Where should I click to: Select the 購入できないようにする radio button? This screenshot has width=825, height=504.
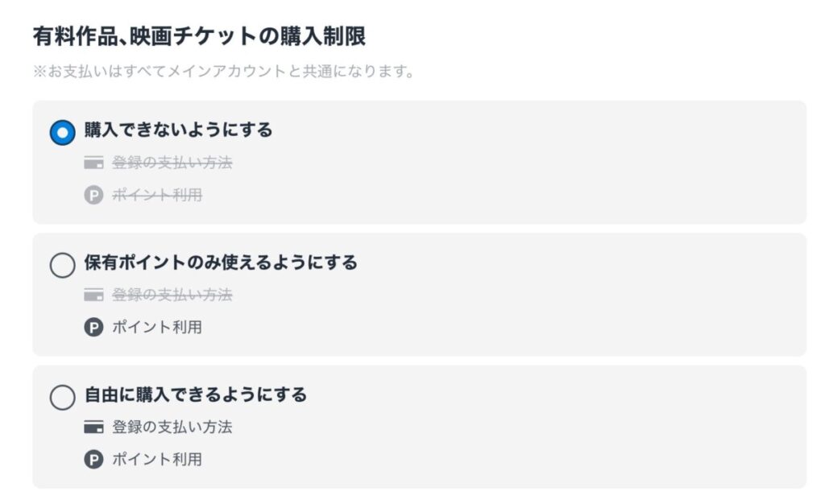[62, 133]
